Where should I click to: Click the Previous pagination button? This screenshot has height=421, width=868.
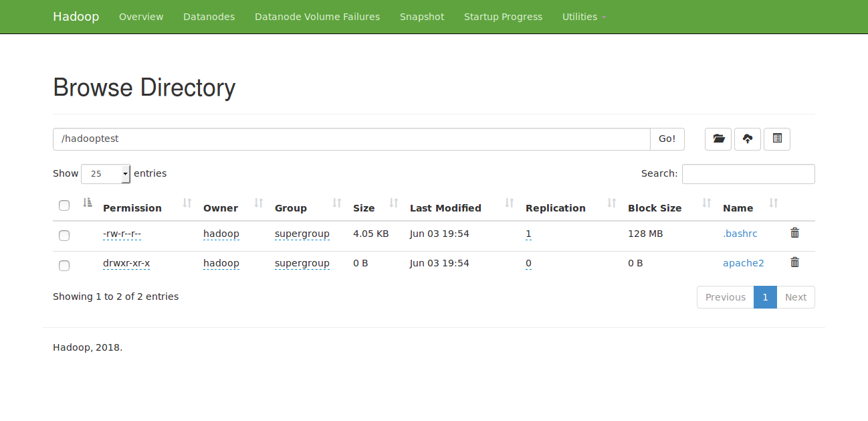[x=726, y=297]
